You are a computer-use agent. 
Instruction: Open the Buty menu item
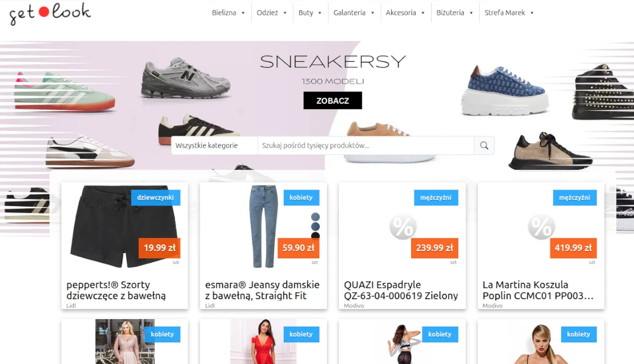pyautogui.click(x=306, y=12)
